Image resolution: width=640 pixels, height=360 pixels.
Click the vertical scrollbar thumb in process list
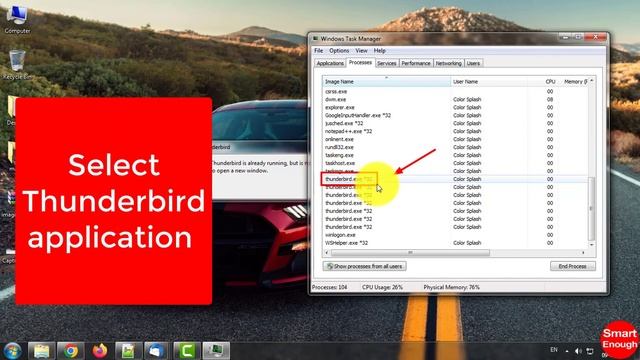tap(592, 209)
